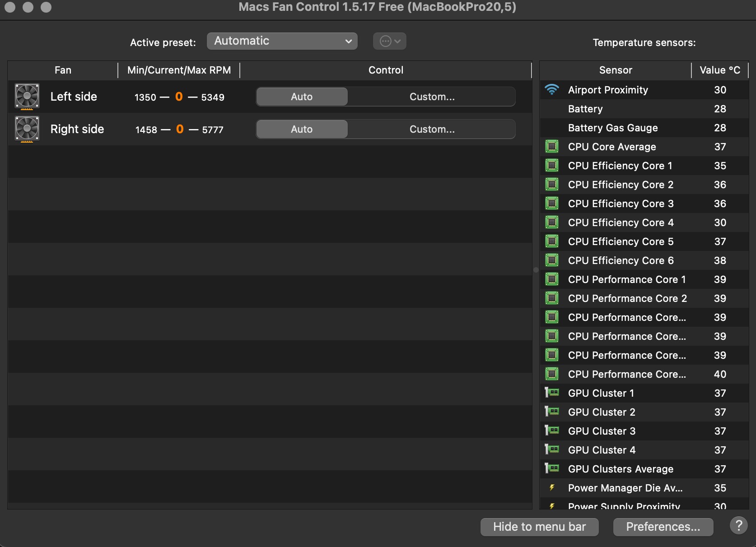This screenshot has height=547, width=756.
Task: Click the Airport Proximity Wi-Fi icon
Action: [552, 89]
